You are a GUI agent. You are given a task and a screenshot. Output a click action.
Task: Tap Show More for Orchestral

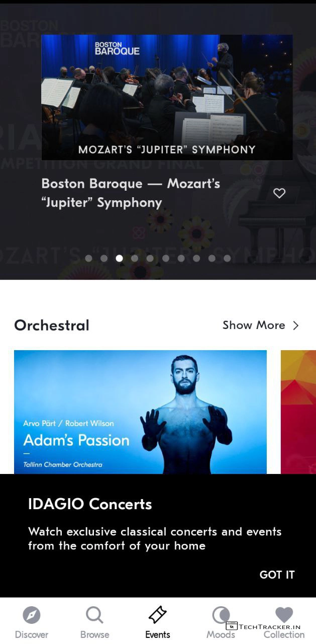click(254, 326)
